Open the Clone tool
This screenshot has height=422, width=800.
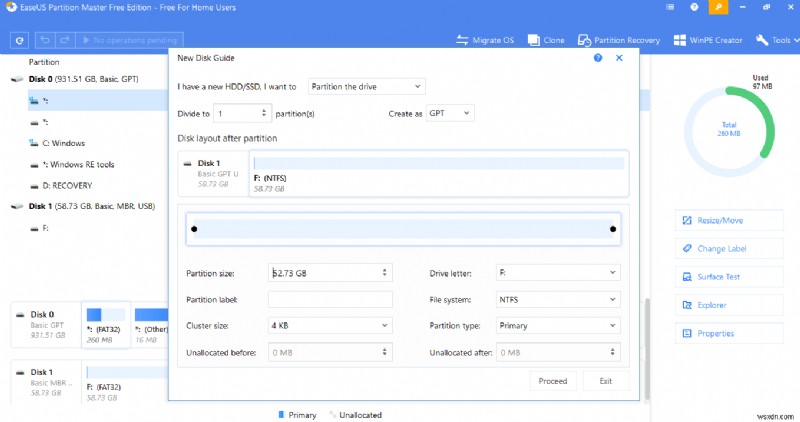coord(546,40)
